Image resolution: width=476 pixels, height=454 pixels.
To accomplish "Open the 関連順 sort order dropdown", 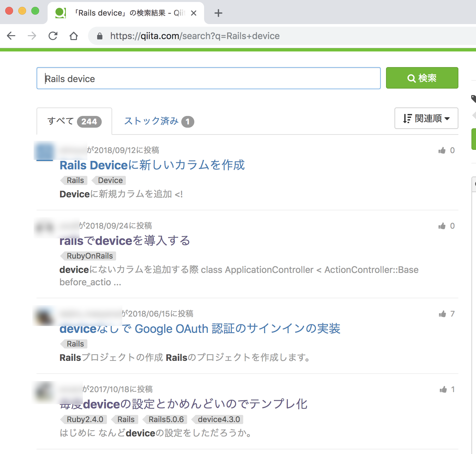I will (426, 118).
